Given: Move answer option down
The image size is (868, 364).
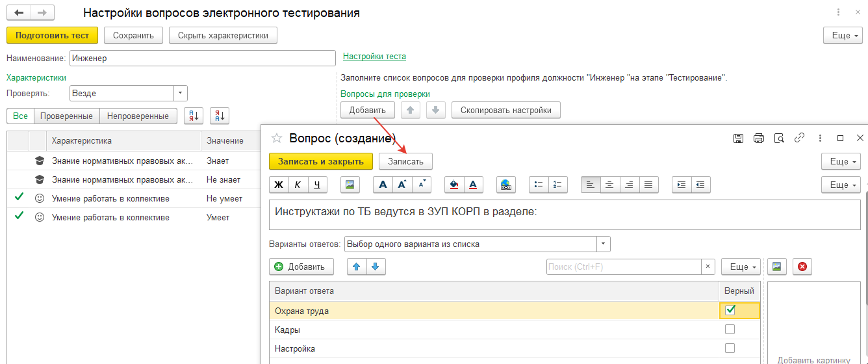Looking at the screenshot, I should coord(377,266).
